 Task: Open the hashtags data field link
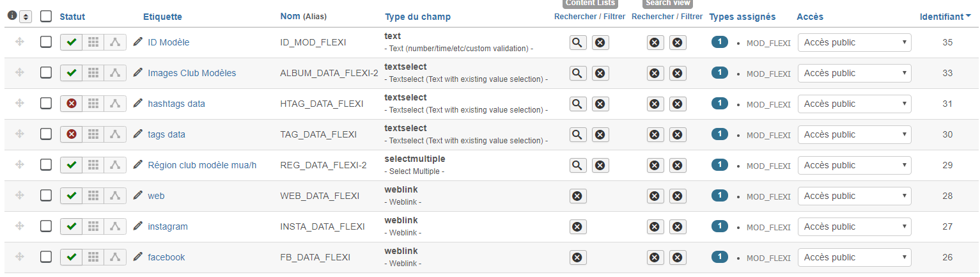pyautogui.click(x=176, y=104)
